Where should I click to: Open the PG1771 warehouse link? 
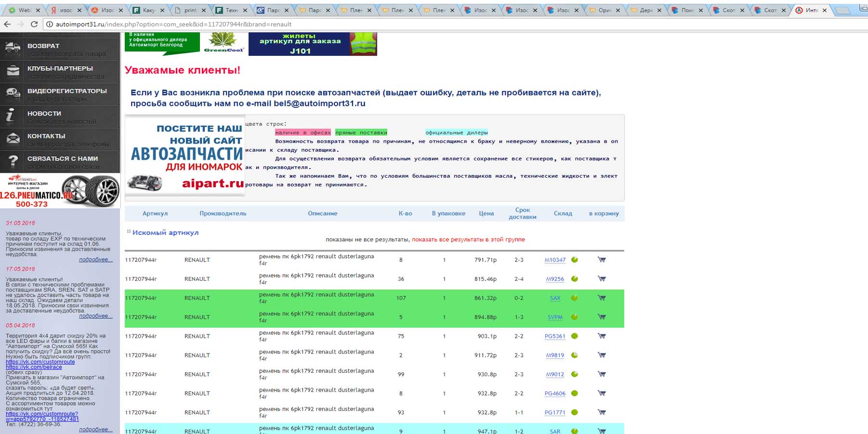pos(555,412)
